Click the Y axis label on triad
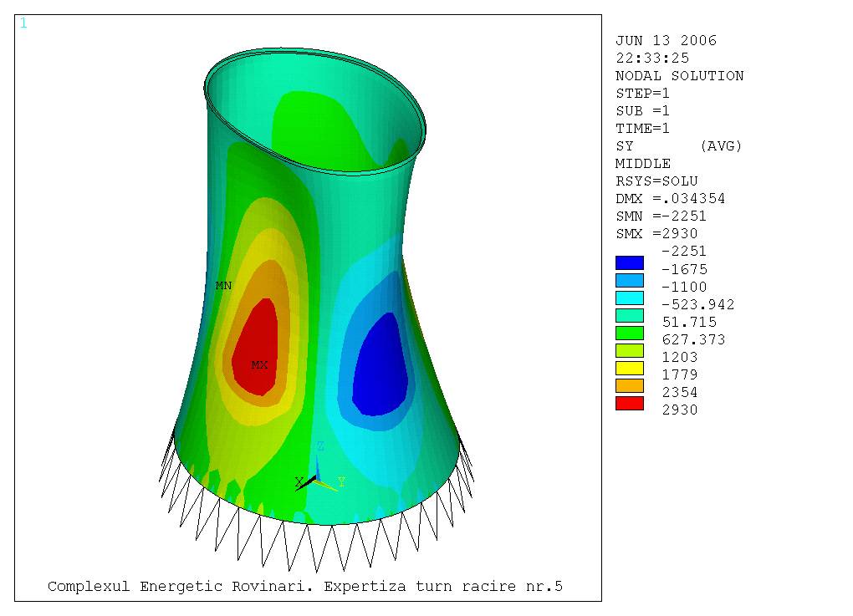This screenshot has height=616, width=853. click(341, 482)
